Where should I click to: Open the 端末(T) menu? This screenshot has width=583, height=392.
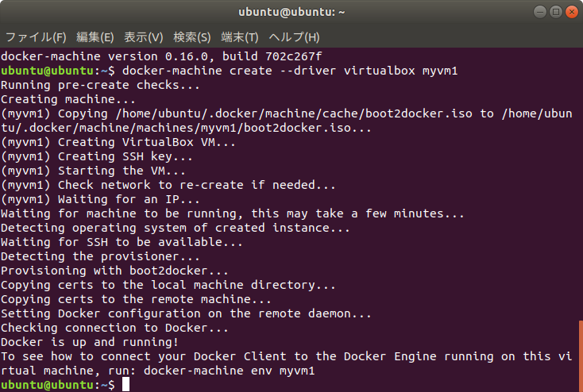click(x=239, y=37)
